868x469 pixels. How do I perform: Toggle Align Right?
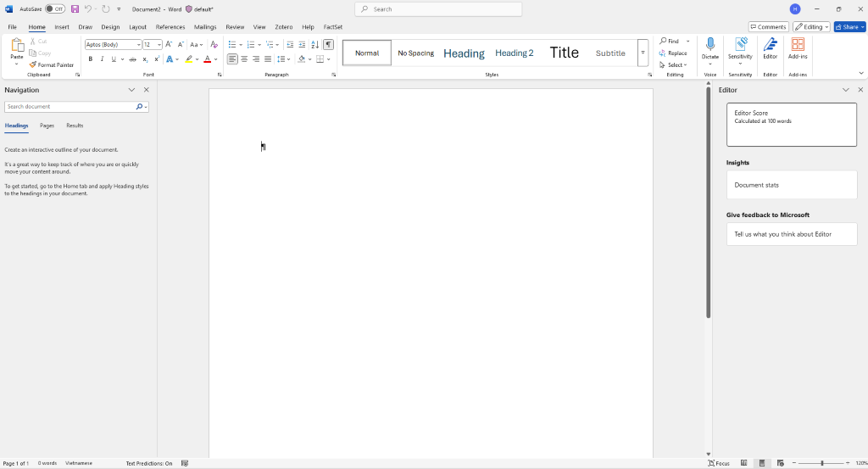(x=256, y=59)
